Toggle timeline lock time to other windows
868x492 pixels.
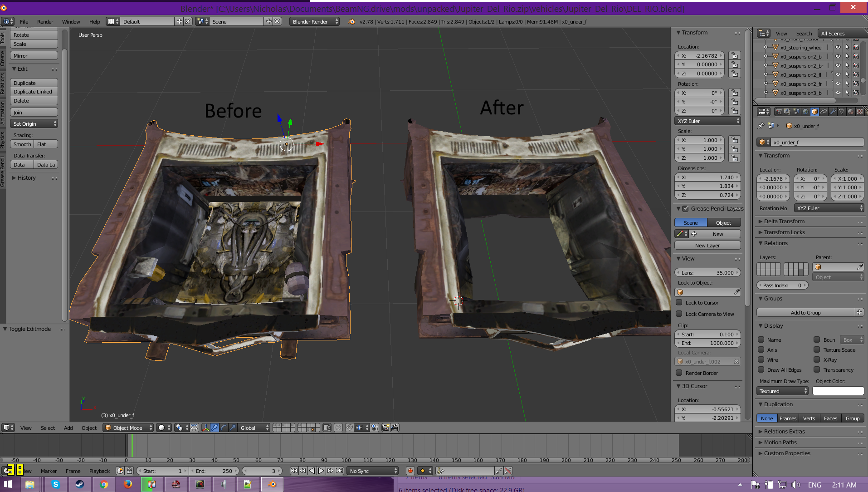pyautogui.click(x=129, y=471)
